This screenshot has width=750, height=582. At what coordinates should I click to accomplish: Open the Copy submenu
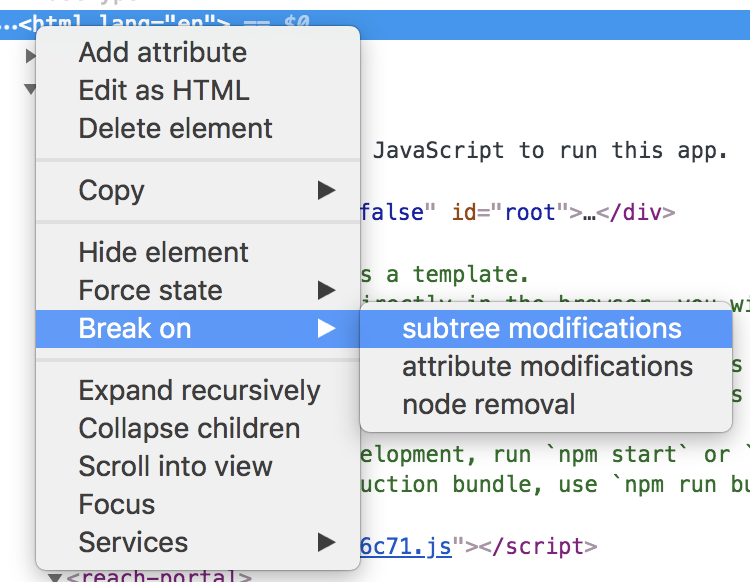[198, 190]
